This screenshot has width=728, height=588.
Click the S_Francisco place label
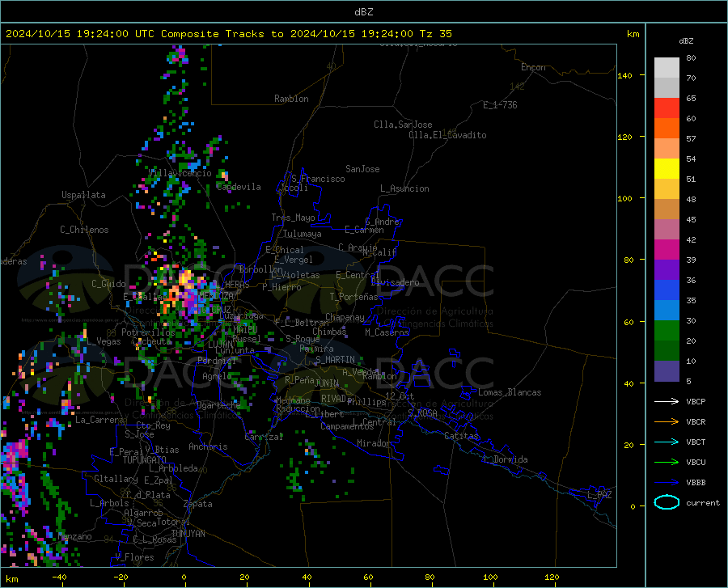(x=318, y=179)
